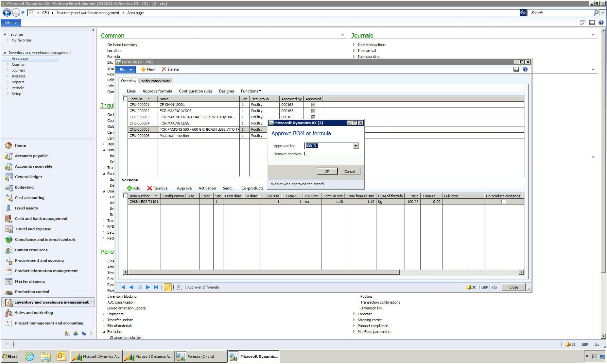Expand Periodic in navigation tree

pyautogui.click(x=8, y=88)
